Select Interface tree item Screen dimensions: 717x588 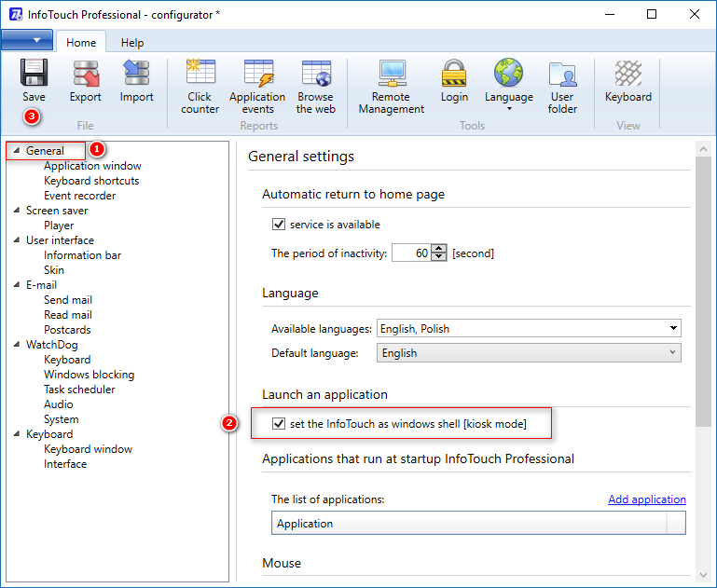click(65, 464)
